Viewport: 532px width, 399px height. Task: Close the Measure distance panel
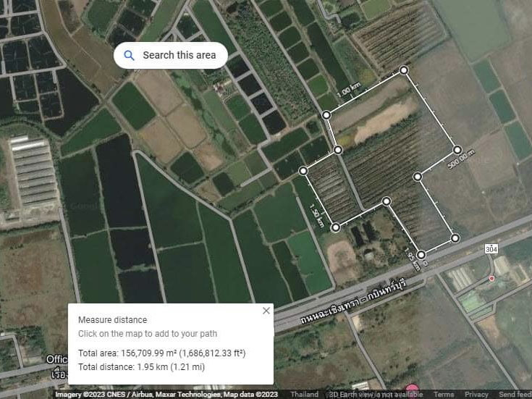(x=266, y=311)
